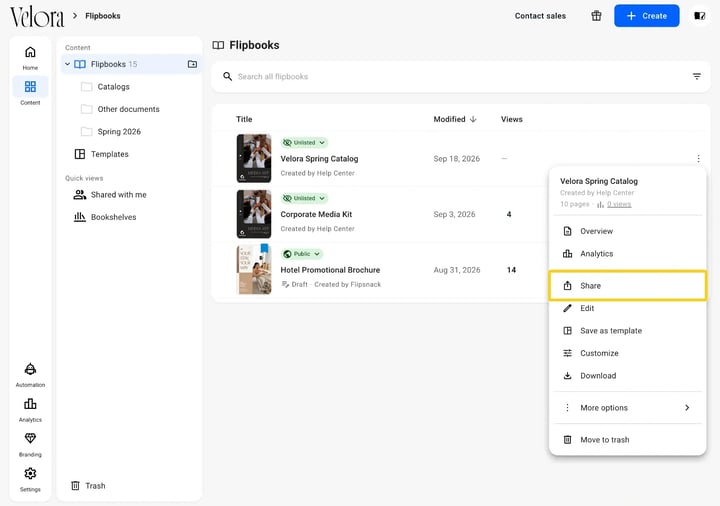
Task: Click the Views column header
Action: point(512,119)
